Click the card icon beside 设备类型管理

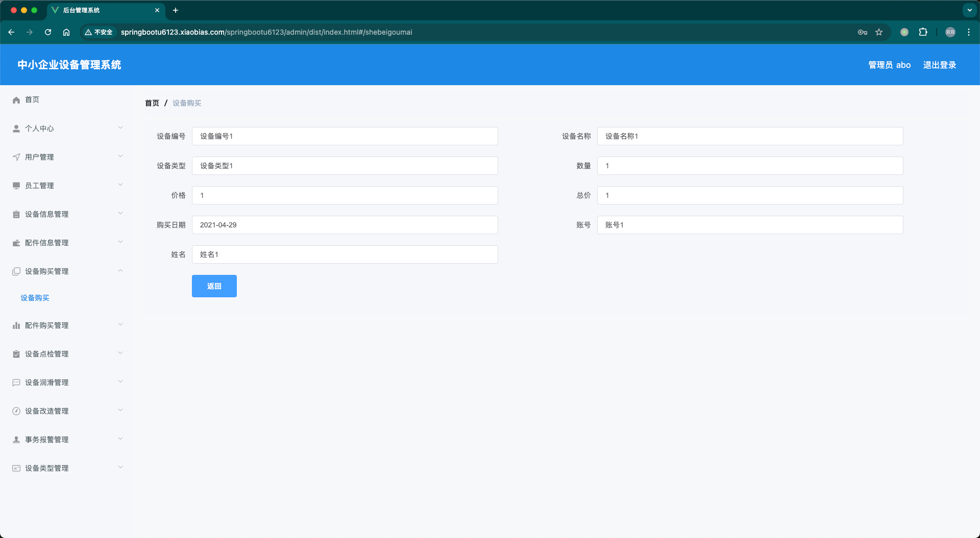point(16,468)
